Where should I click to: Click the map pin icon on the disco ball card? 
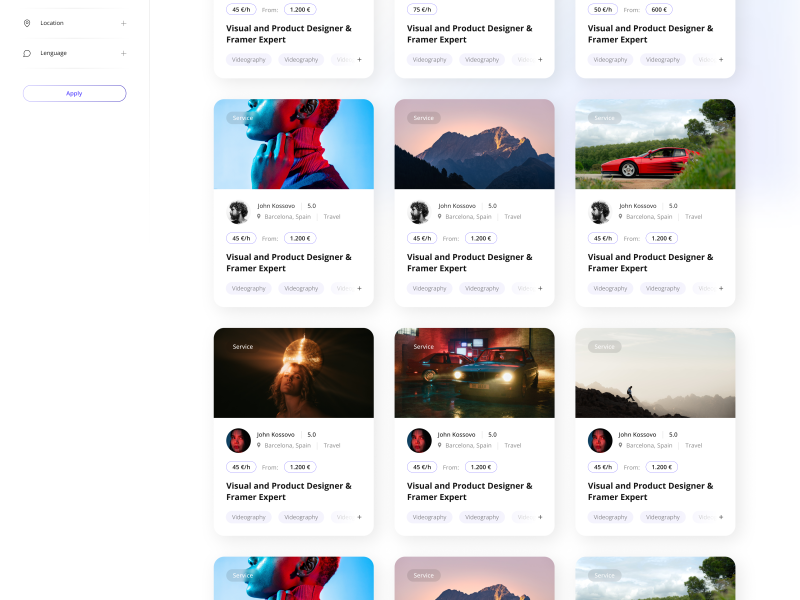(x=259, y=445)
